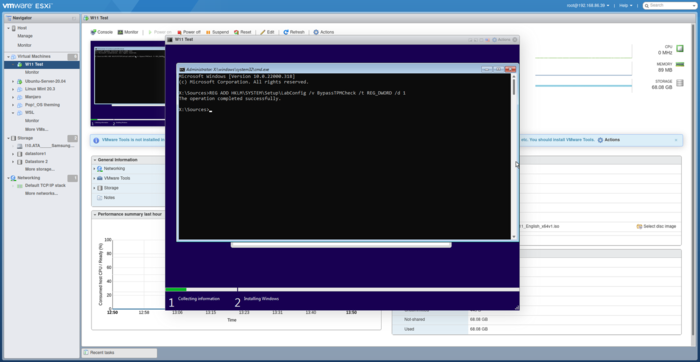
Task: Open the Help dropdown menu
Action: [625, 5]
